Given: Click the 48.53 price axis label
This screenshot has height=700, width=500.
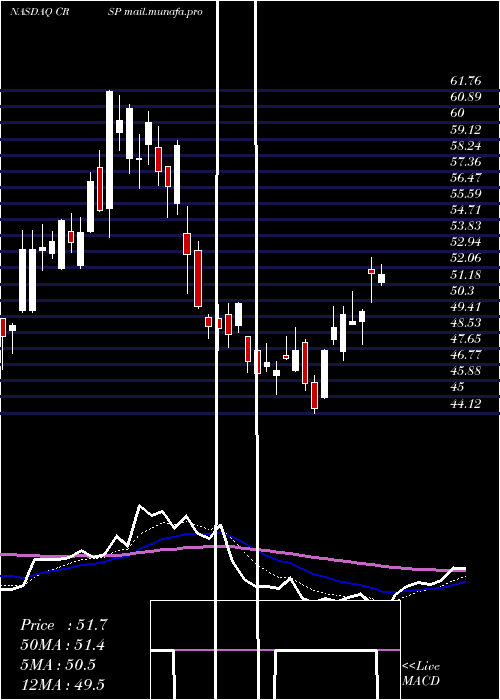Looking at the screenshot, I should tap(466, 323).
